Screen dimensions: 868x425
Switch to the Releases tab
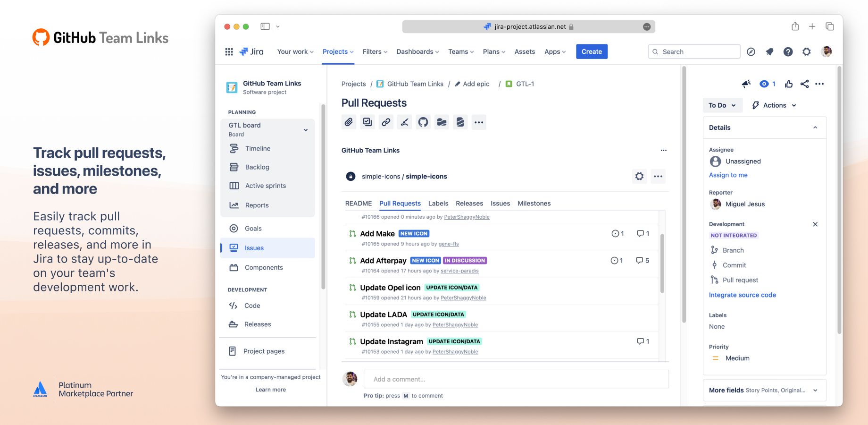[x=469, y=204]
